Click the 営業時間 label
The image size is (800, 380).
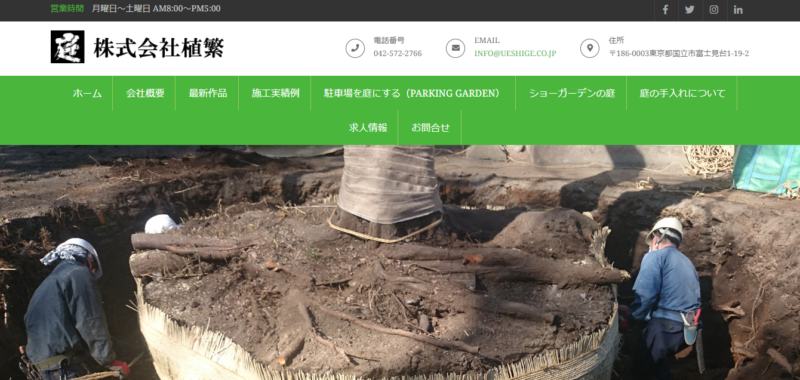tap(67, 9)
